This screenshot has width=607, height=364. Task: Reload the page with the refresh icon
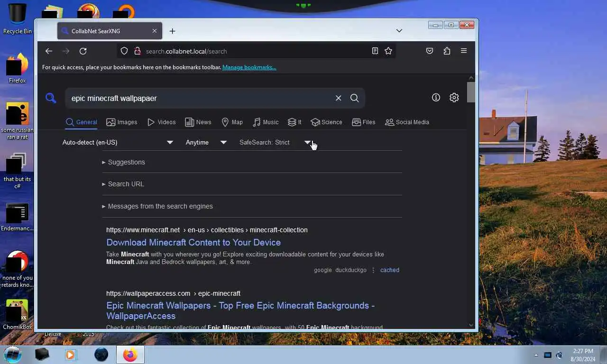(x=83, y=51)
